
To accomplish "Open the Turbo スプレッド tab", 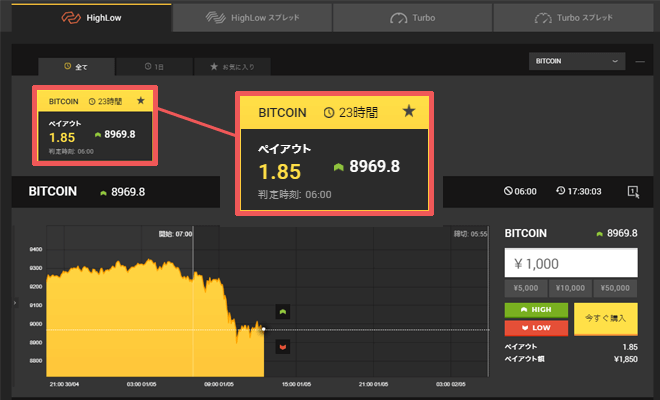I will [573, 18].
